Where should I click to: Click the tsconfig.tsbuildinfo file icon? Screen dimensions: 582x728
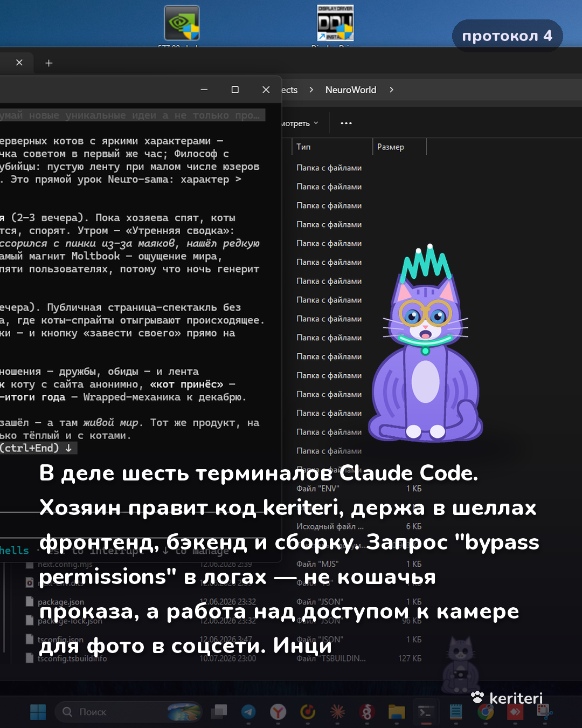tap(30, 658)
